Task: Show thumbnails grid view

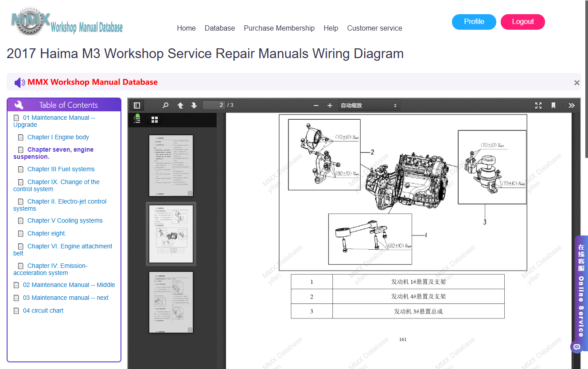Action: coord(155,119)
